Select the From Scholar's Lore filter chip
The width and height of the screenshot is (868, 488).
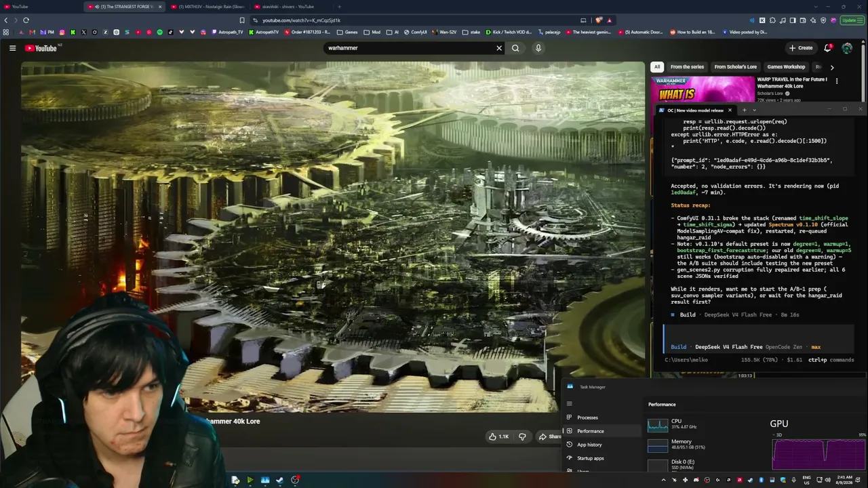pyautogui.click(x=735, y=67)
